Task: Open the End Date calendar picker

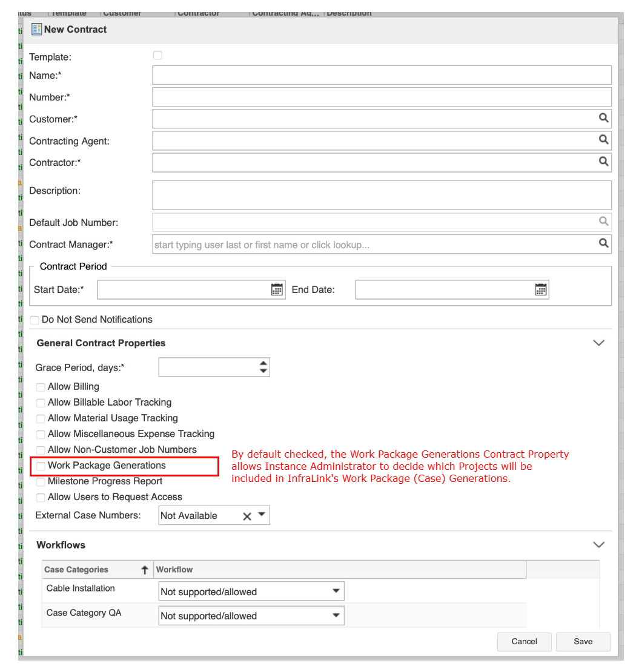Action: tap(541, 290)
